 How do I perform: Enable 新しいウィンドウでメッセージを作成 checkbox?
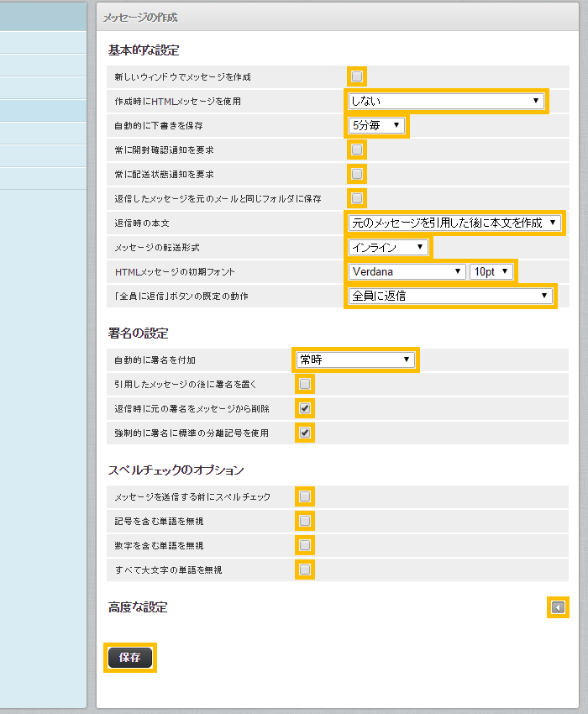pyautogui.click(x=357, y=76)
